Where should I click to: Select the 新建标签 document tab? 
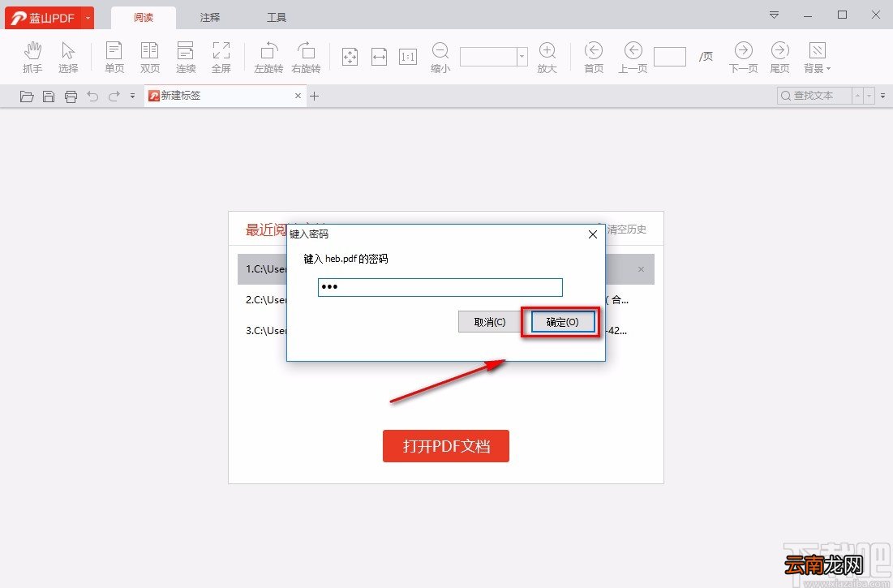click(x=225, y=96)
